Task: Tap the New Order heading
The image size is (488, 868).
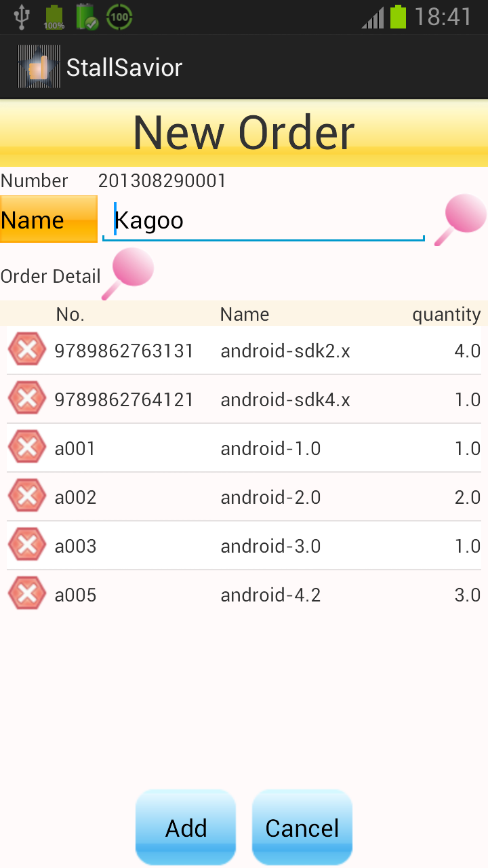Action: (244, 133)
